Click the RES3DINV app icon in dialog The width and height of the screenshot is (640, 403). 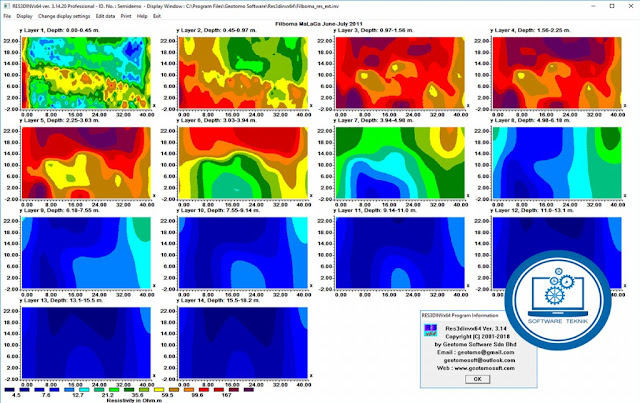(430, 330)
